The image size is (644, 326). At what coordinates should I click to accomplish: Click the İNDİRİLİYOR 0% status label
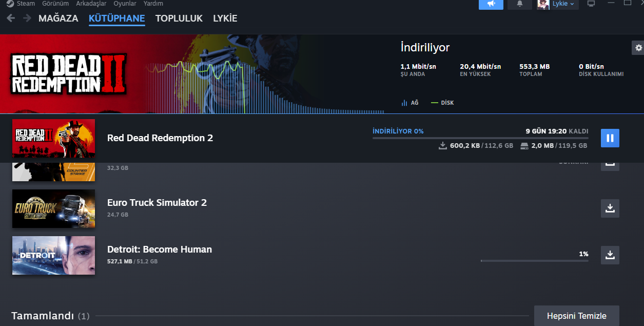[x=398, y=131]
